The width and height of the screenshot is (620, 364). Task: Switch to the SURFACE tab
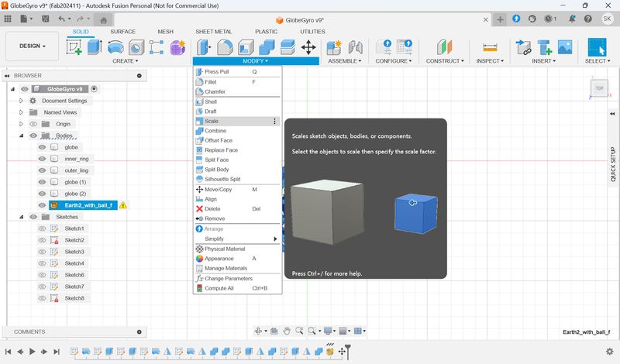(123, 32)
